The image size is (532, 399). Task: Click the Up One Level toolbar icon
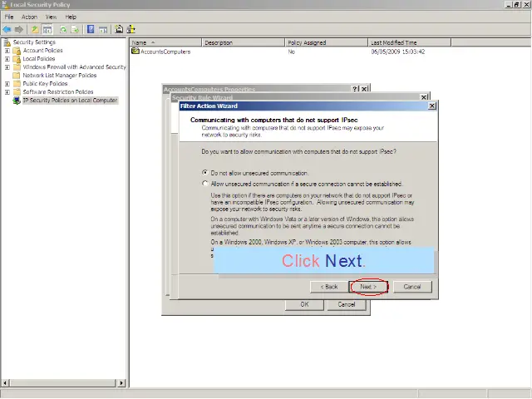tap(35, 29)
